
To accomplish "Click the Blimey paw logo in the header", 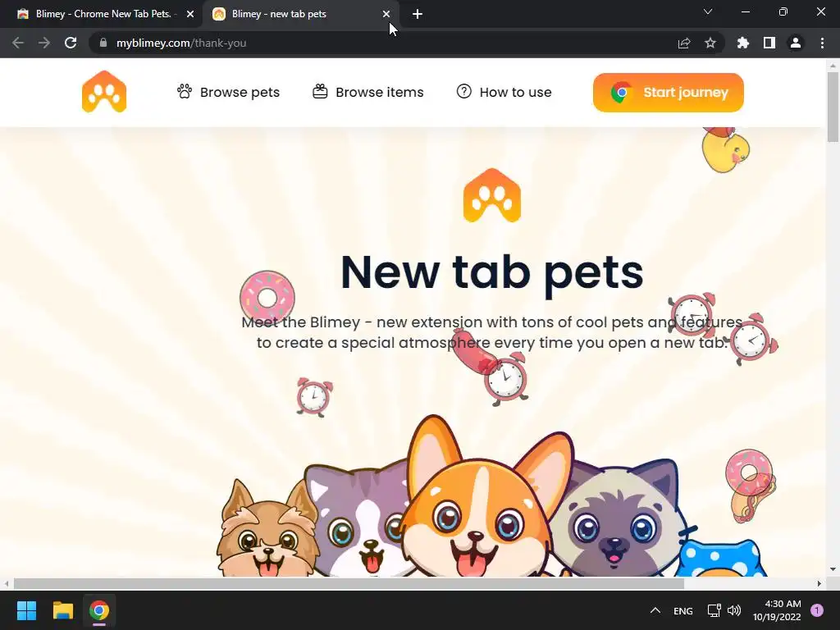I will click(104, 92).
